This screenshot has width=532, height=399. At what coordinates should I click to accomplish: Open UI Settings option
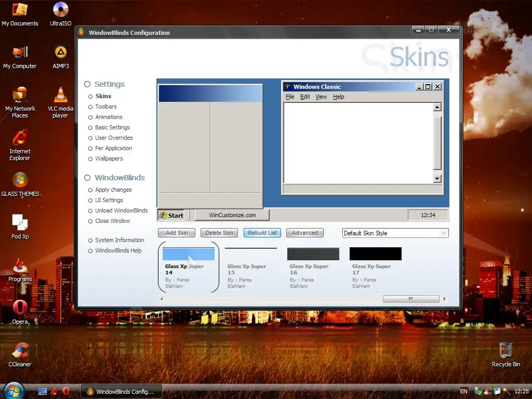coord(109,200)
